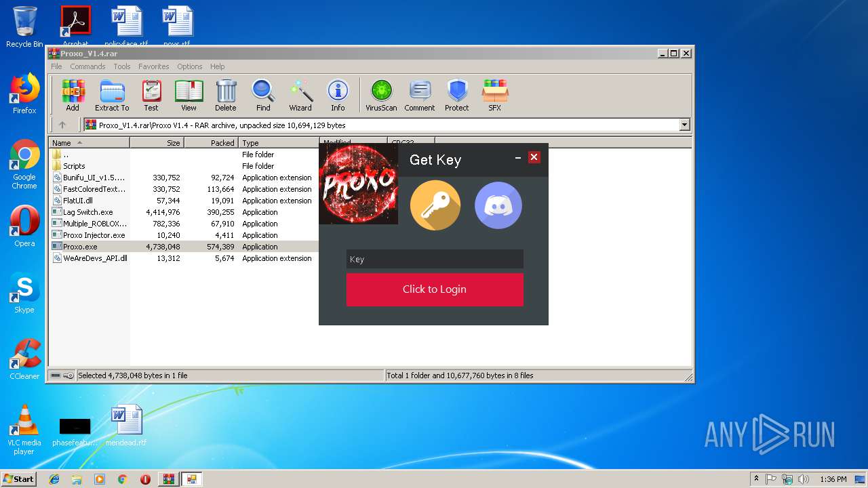Click the golden key icon in Proxo
This screenshot has width=868, height=488.
(x=435, y=205)
